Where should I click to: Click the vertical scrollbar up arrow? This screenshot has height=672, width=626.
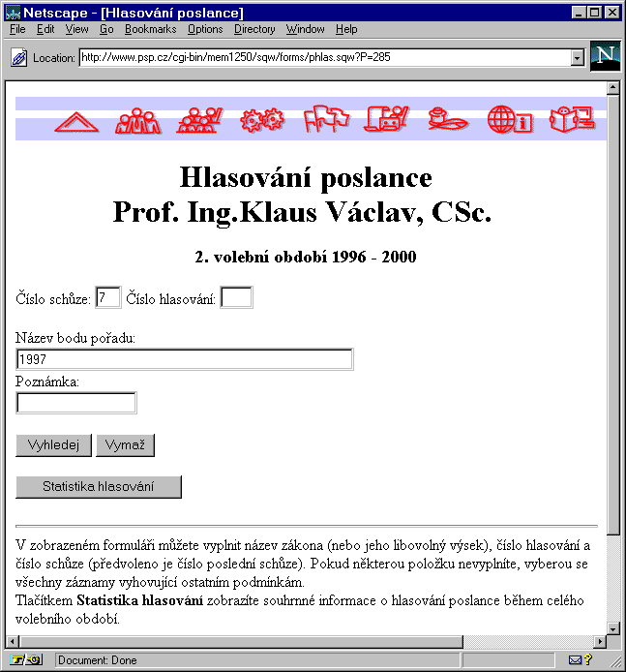click(613, 89)
